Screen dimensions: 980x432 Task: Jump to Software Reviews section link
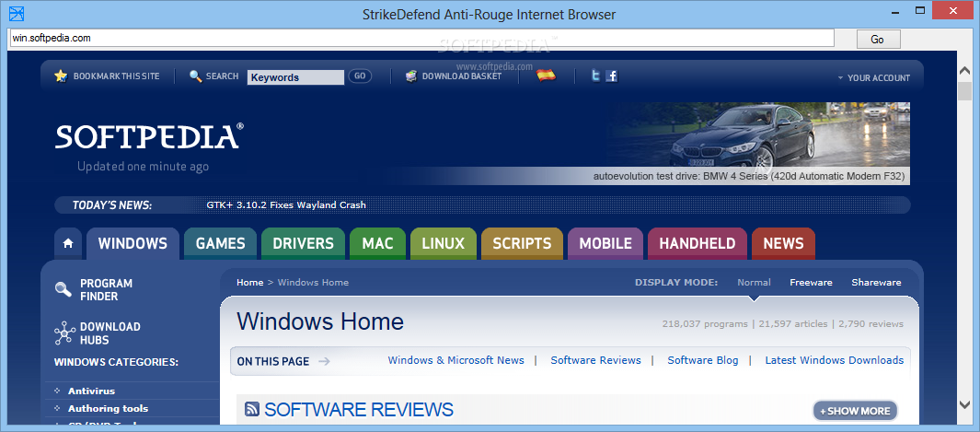[x=595, y=360]
